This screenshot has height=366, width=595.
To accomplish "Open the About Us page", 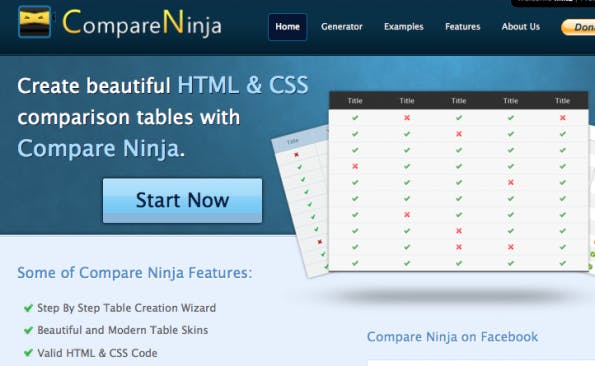I will tap(521, 27).
